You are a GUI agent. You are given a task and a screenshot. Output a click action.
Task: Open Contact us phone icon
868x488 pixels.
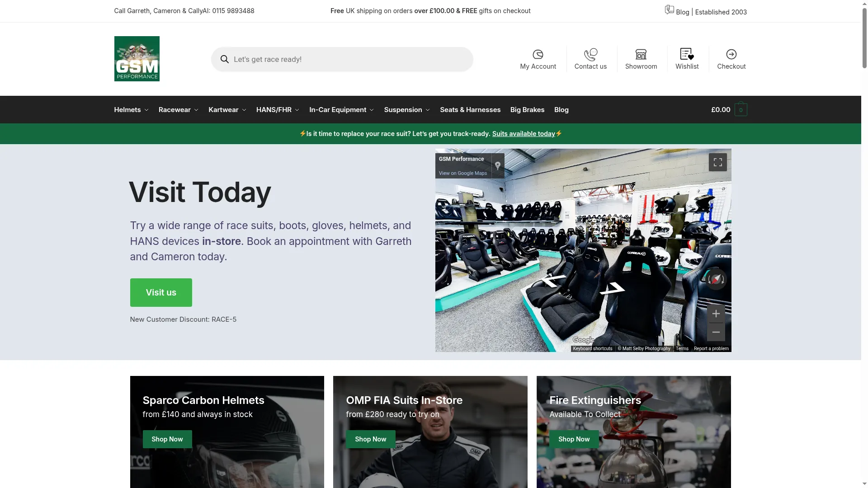pos(590,54)
